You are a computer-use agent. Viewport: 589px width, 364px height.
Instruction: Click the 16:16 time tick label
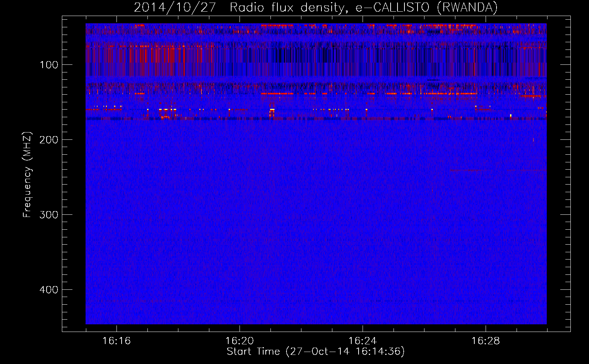116,341
